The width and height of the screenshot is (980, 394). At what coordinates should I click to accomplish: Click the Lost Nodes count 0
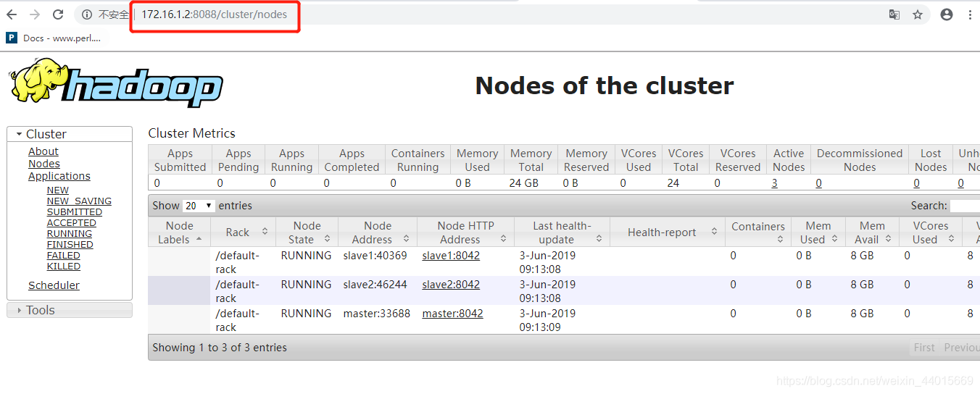pos(916,183)
